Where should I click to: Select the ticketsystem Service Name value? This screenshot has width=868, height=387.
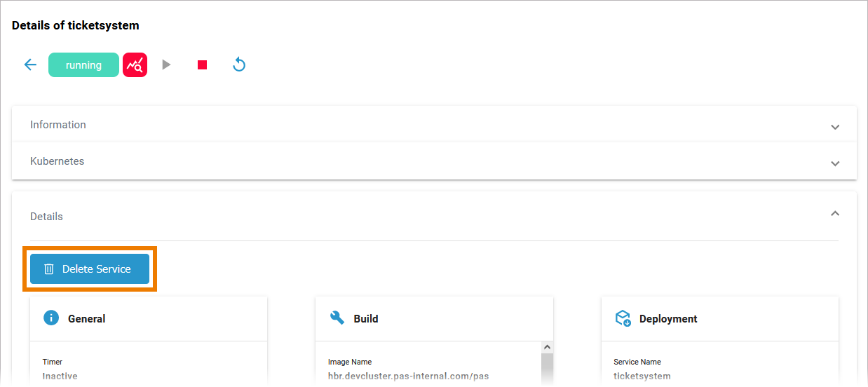tap(642, 376)
